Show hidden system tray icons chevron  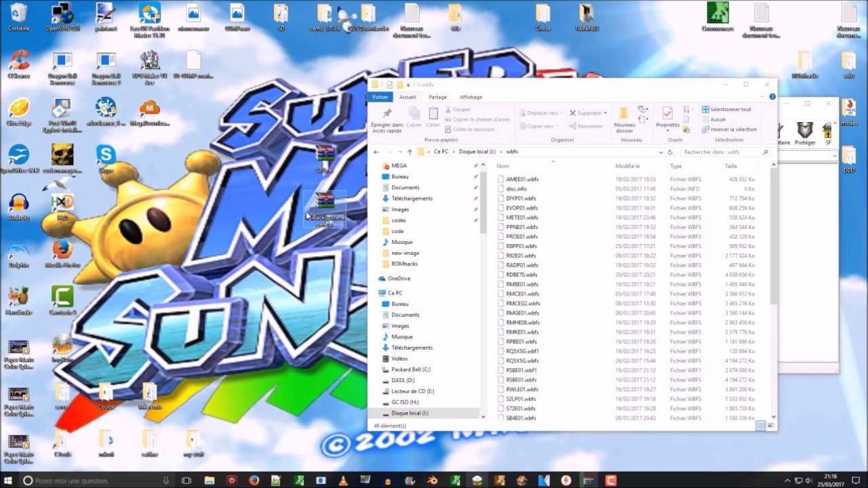pos(787,481)
